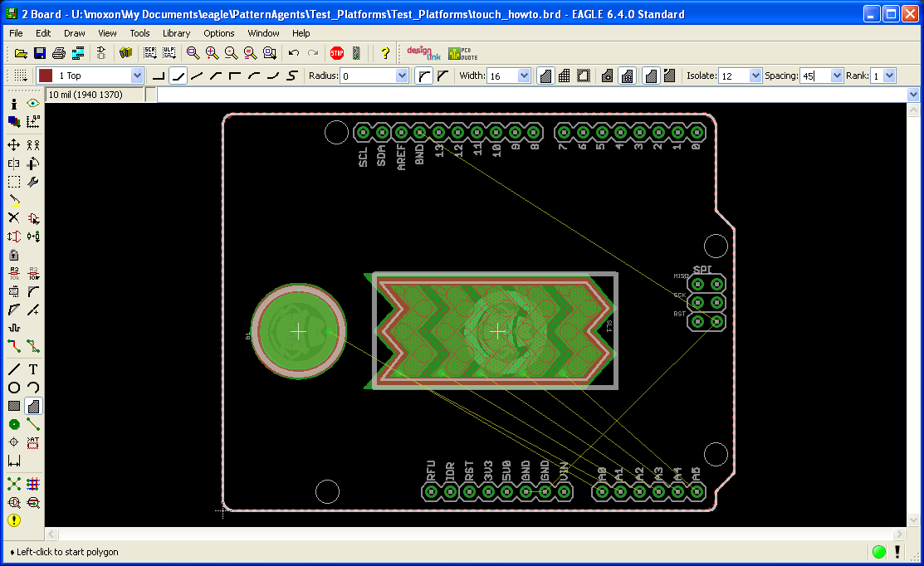Screen dimensions: 924x566
Task: Open the Errors list (yellow exclamation)
Action: pos(14,520)
